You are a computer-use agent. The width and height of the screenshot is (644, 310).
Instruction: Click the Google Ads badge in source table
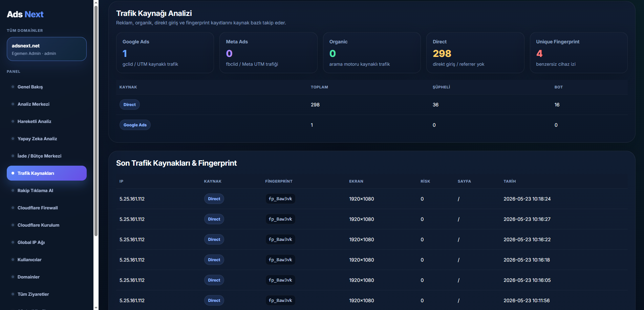click(135, 125)
